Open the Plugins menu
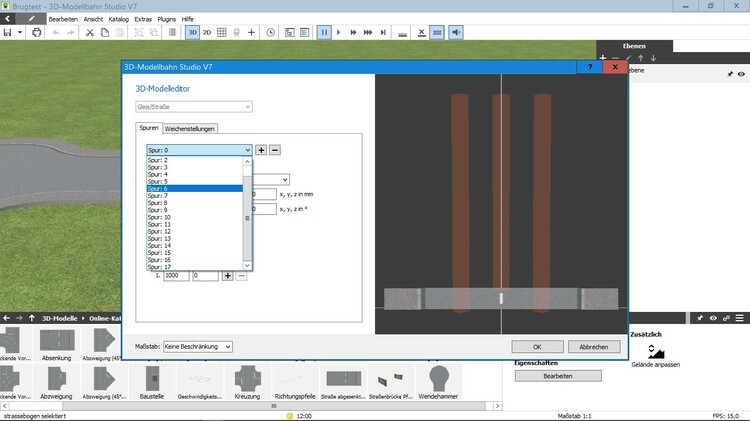The width and height of the screenshot is (750, 421). (x=166, y=19)
